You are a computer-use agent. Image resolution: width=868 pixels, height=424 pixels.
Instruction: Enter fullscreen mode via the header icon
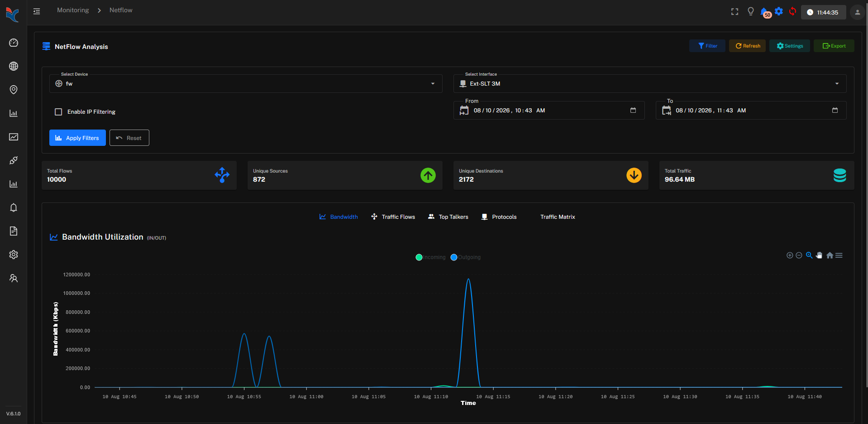734,12
